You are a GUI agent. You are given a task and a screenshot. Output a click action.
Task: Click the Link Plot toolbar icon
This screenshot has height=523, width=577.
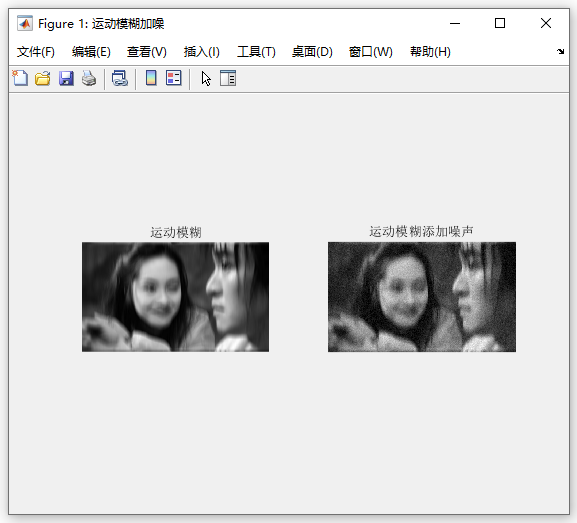pos(120,78)
